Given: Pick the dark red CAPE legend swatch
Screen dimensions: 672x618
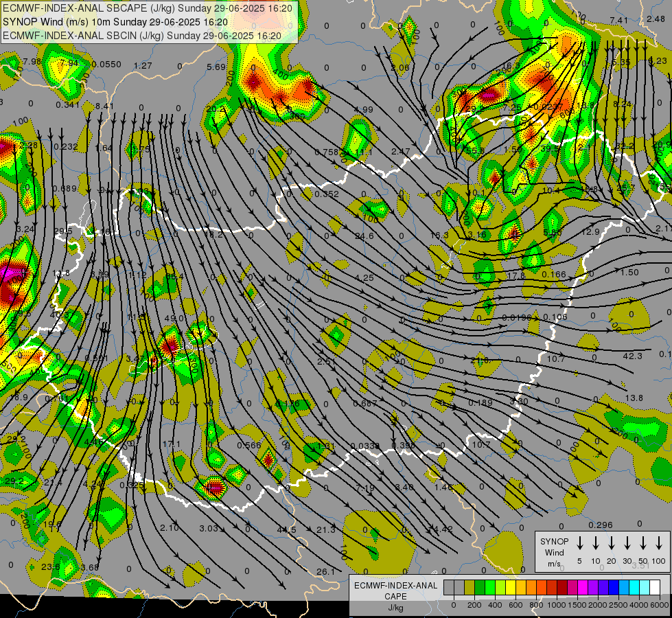Looking at the screenshot, I should point(562,587).
